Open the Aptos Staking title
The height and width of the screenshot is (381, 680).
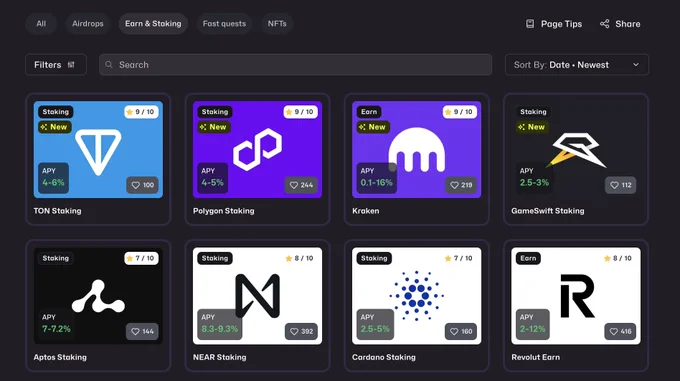coord(60,358)
